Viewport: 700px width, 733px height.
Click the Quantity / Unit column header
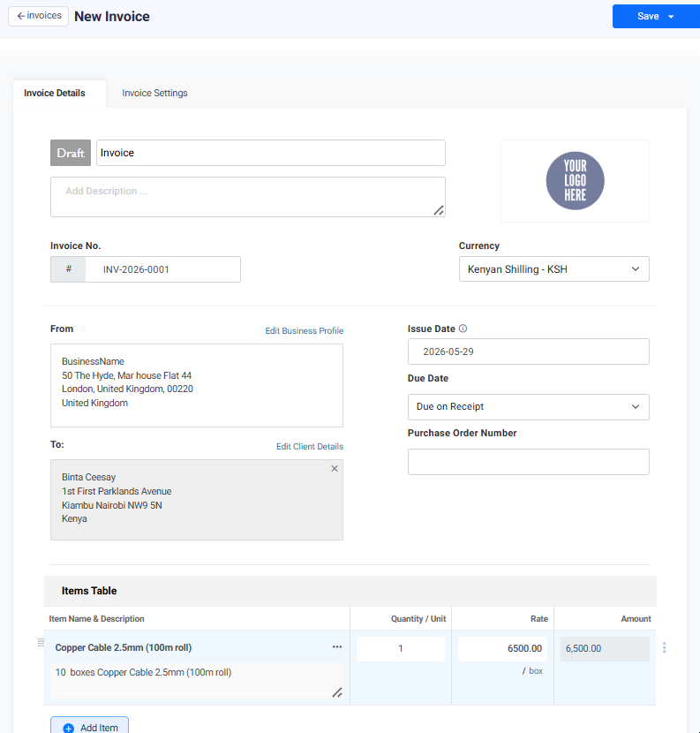[418, 619]
